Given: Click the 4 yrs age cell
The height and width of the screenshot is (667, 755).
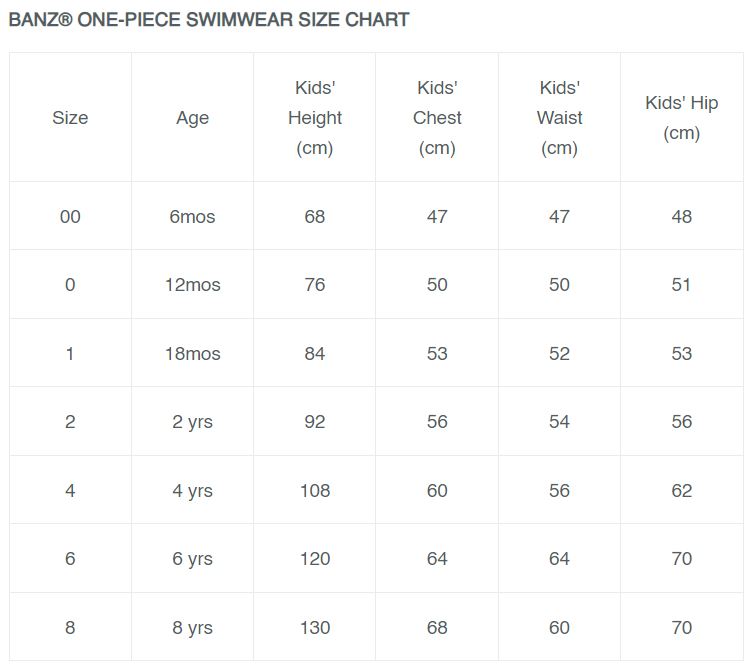Looking at the screenshot, I should 192,491.
